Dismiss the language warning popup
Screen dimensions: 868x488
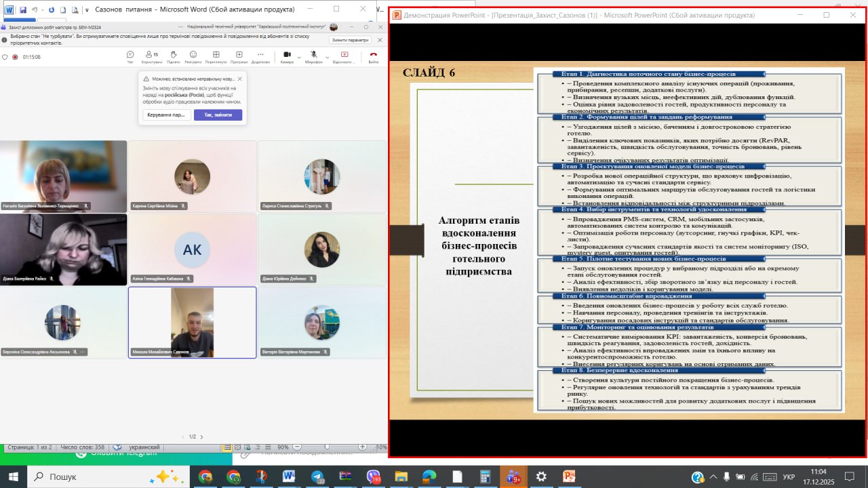click(x=239, y=79)
